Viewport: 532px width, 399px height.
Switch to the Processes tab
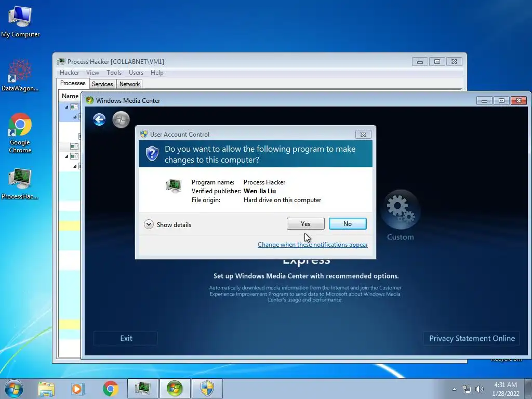73,83
